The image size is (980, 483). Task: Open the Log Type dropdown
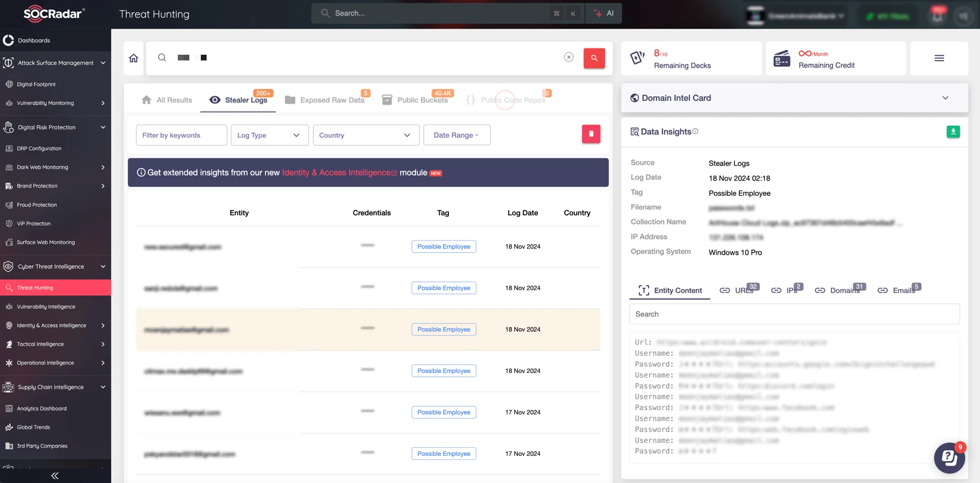[270, 135]
